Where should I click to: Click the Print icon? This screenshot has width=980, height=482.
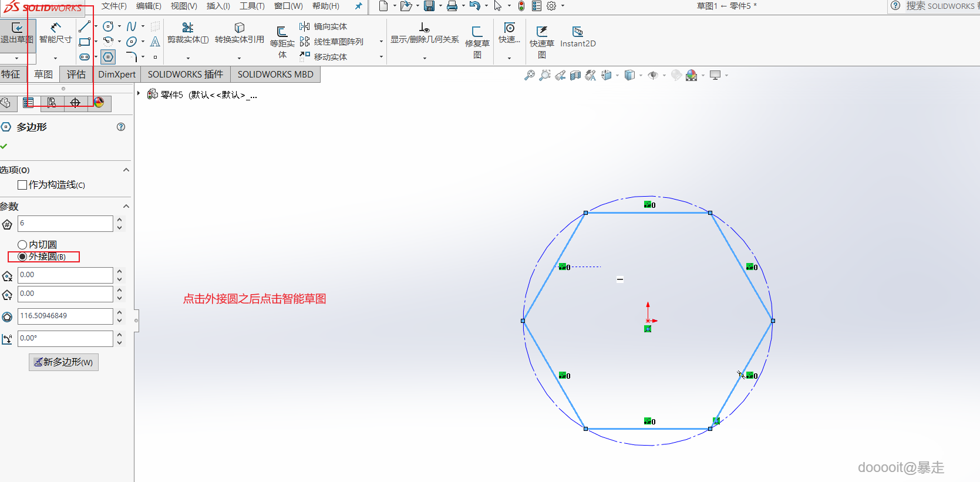tap(452, 6)
